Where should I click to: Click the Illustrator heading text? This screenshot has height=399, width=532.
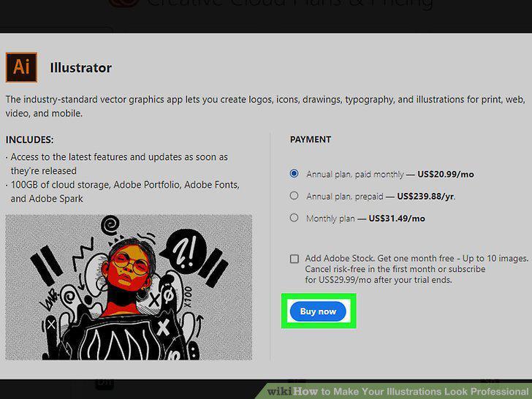pyautogui.click(x=80, y=67)
